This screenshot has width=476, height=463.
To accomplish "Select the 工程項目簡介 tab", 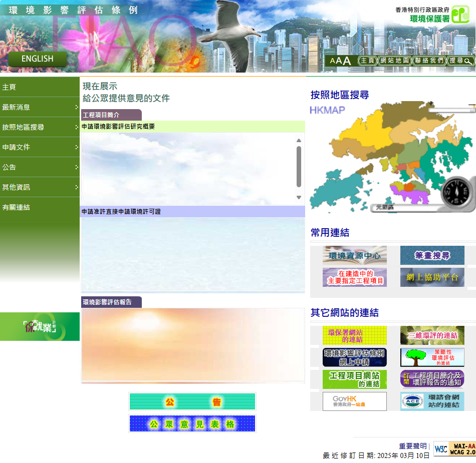I will [111, 115].
